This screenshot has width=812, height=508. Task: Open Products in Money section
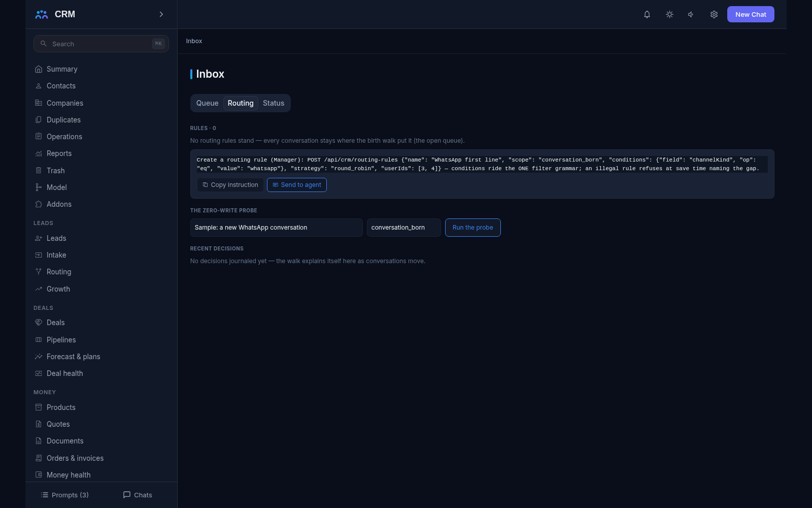coord(101,407)
